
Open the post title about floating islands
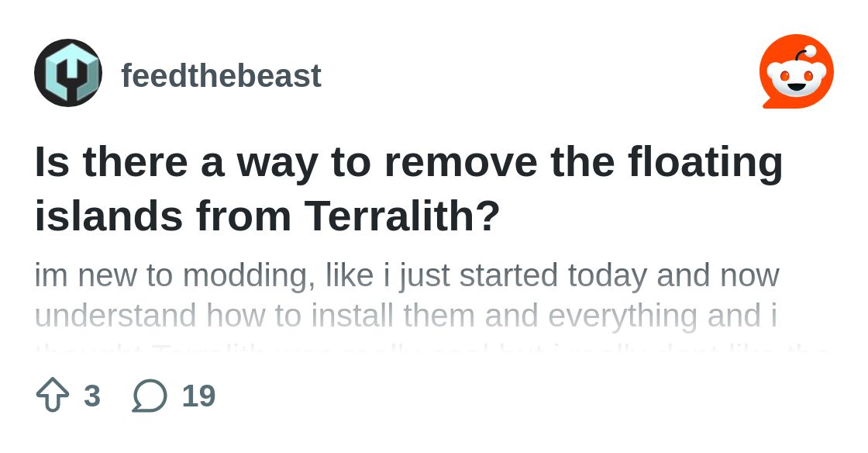[408, 188]
